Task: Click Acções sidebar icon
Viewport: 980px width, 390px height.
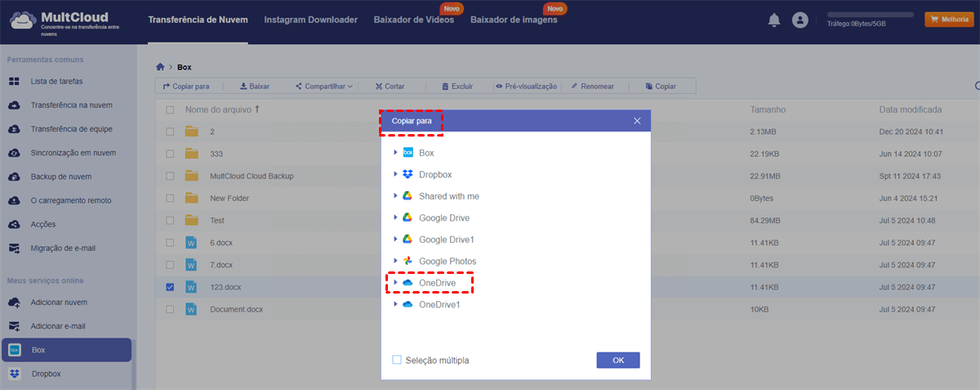Action: click(x=15, y=224)
